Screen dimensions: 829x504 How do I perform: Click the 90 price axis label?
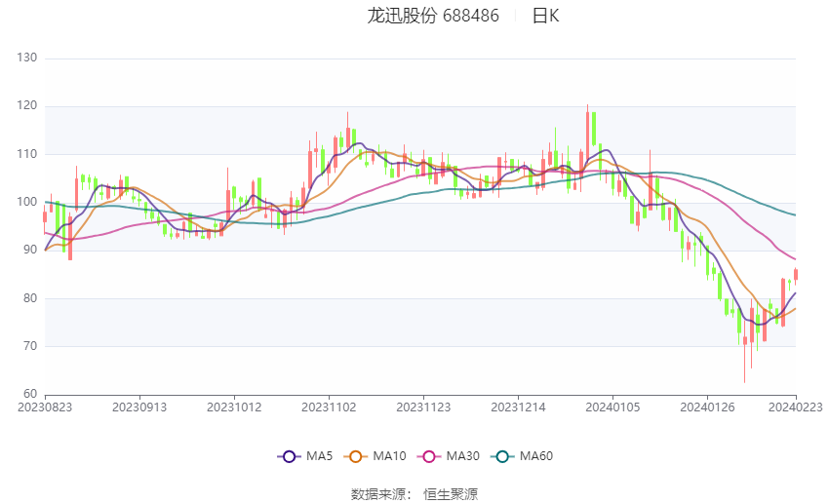coord(30,250)
